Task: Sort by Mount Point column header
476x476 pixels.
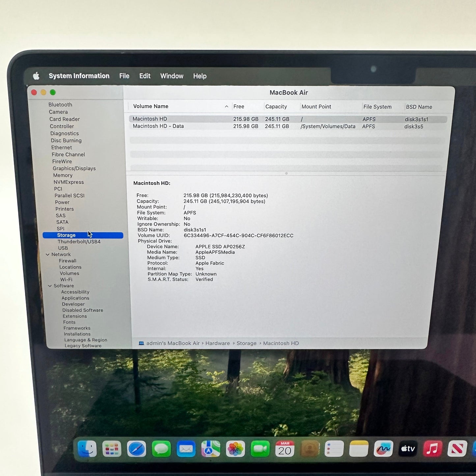Action: click(316, 106)
